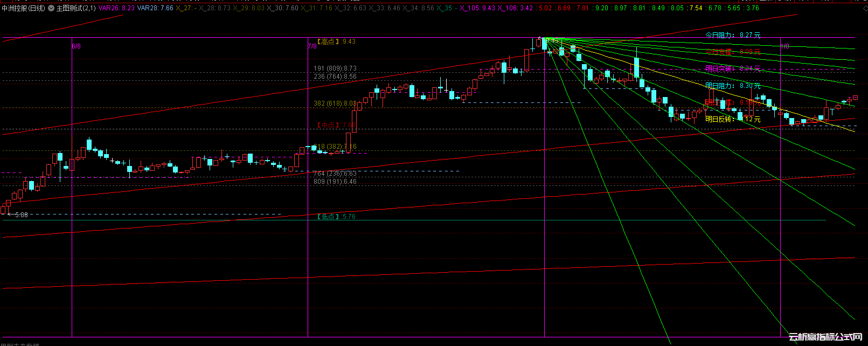This screenshot has height=346, width=868.
Task: Click the 382 (618):8.08 Fibonacci level
Action: pos(335,103)
